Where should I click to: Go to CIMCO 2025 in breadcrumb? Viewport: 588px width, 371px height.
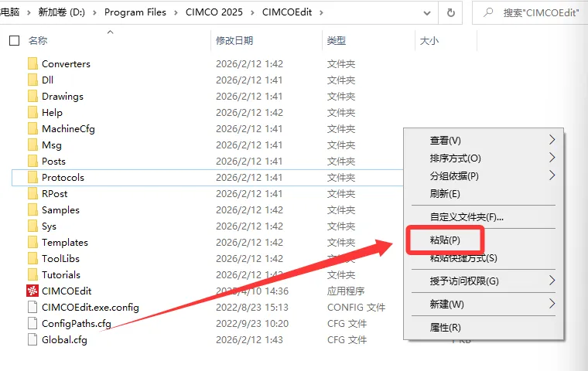point(214,12)
